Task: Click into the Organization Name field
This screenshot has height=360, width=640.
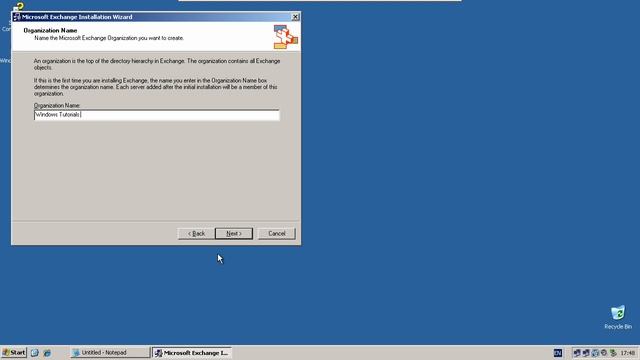Action: tap(157, 115)
